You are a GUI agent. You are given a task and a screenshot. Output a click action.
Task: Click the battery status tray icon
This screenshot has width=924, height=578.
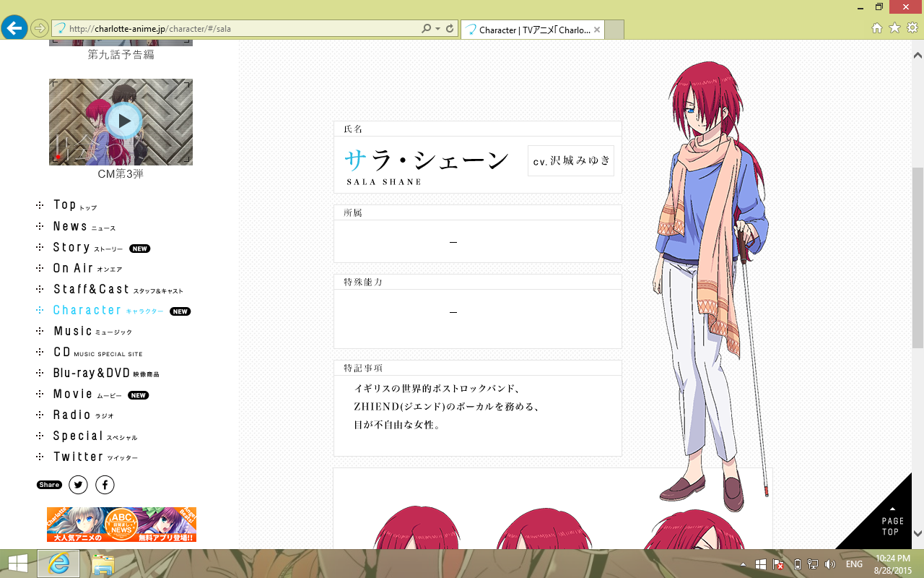pos(797,564)
